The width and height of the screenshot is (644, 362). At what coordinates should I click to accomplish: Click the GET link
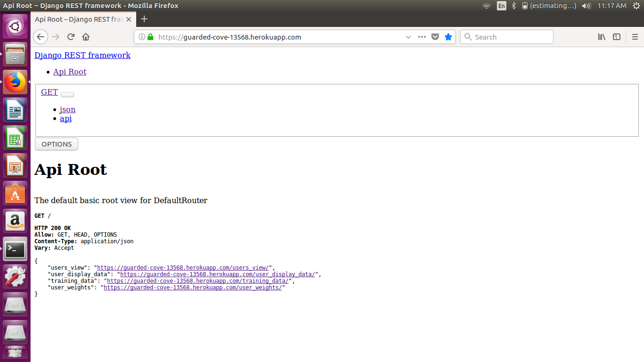pyautogui.click(x=50, y=92)
